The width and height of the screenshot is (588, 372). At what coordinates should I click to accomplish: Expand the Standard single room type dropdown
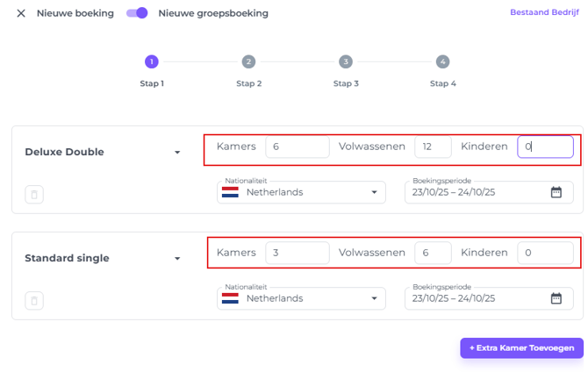177,259
